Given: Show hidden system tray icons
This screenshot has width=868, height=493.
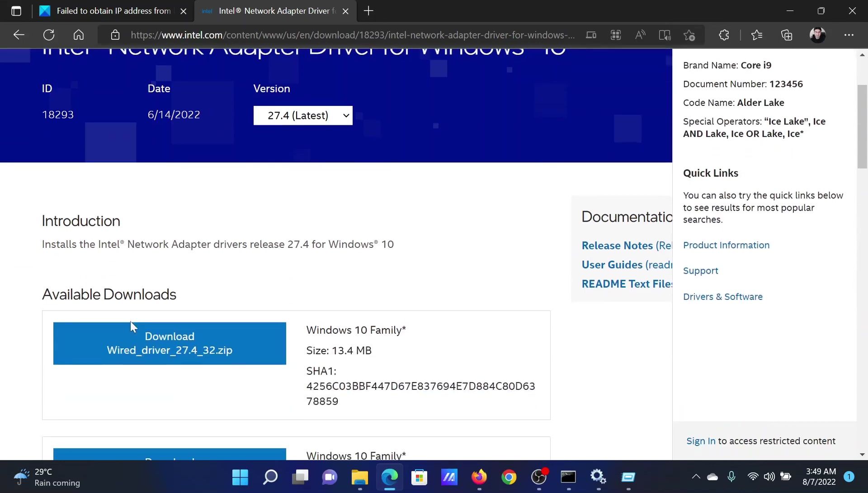Looking at the screenshot, I should [696, 477].
